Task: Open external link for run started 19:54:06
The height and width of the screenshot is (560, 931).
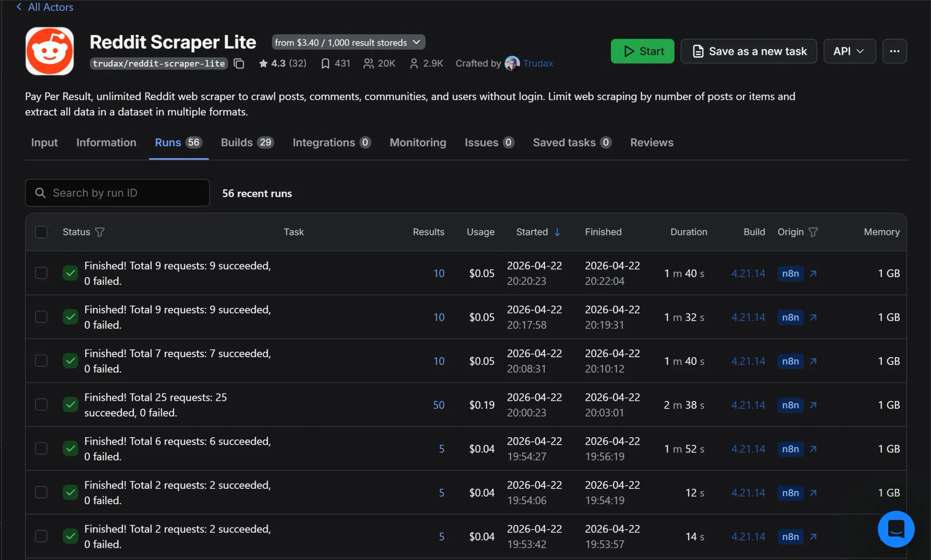Action: pos(813,493)
